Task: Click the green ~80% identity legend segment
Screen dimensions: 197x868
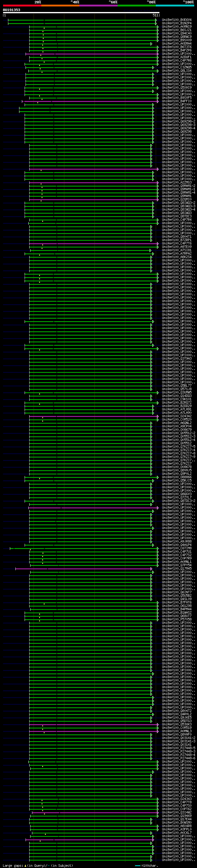Action: coord(136,6)
